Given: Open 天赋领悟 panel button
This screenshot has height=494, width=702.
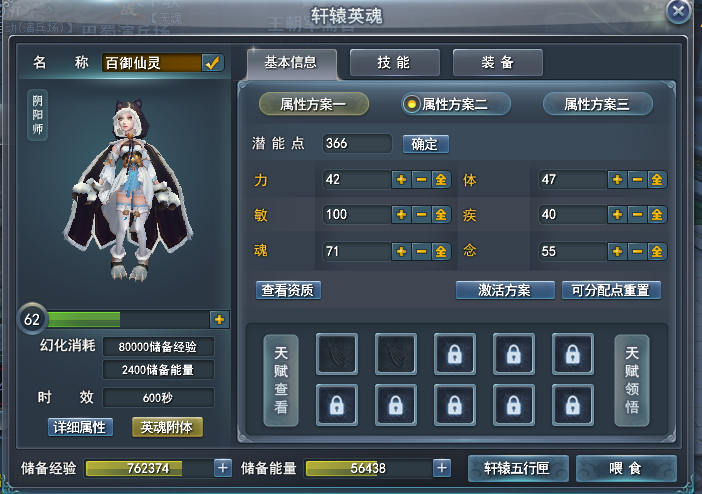Looking at the screenshot, I should pos(632,380).
